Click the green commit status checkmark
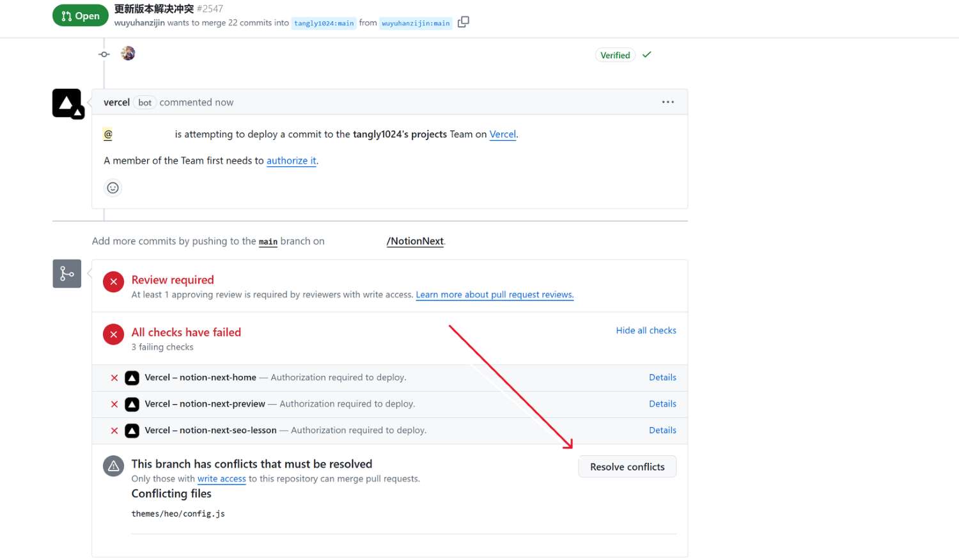This screenshot has width=959, height=560. click(647, 55)
